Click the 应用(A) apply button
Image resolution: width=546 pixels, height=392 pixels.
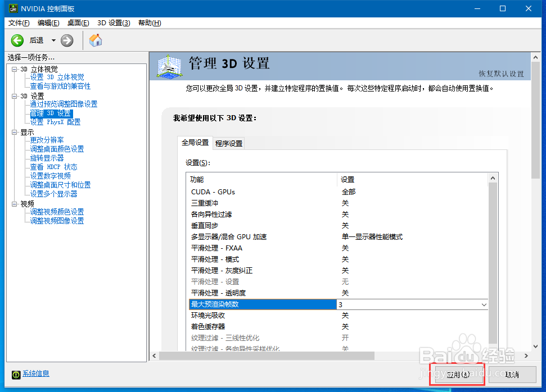[458, 375]
